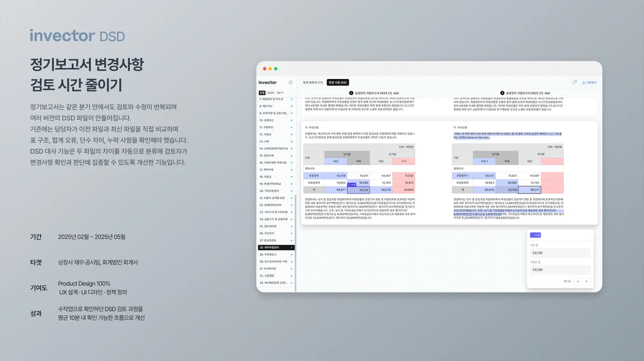The height and width of the screenshot is (361, 644).
Task: Click red cell 11,035 in the left table
Action: [403, 176]
